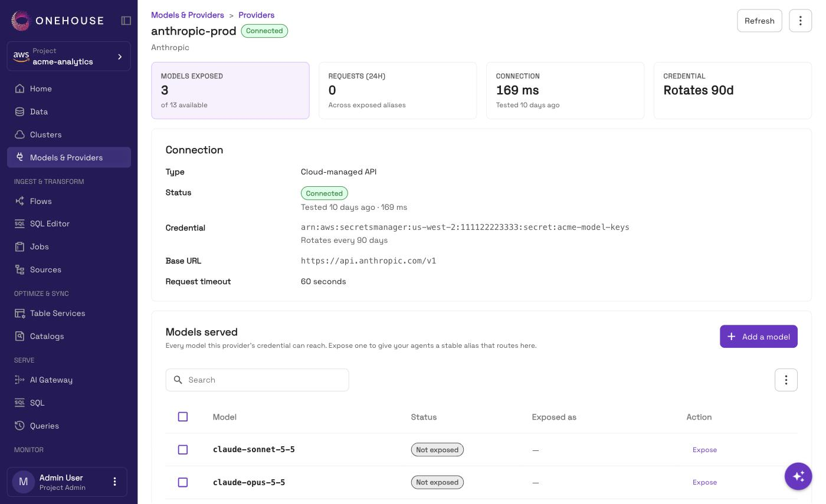Open the sparkle AI assistant button
This screenshot has height=504, width=826.
[798, 476]
